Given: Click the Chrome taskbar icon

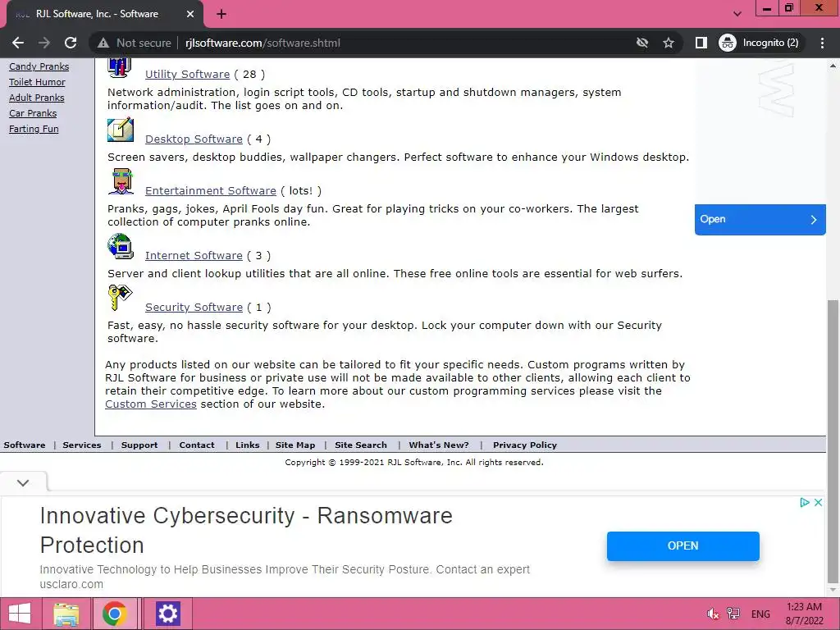Looking at the screenshot, I should pyautogui.click(x=114, y=614).
